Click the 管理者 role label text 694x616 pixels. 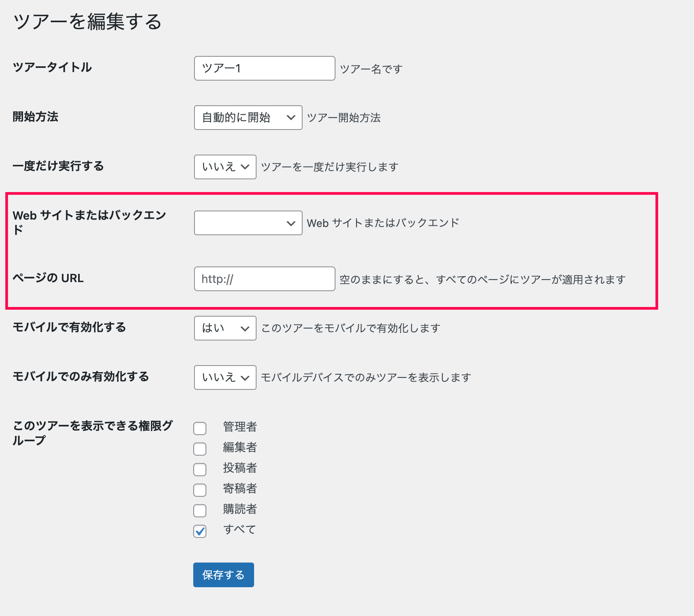pos(240,427)
